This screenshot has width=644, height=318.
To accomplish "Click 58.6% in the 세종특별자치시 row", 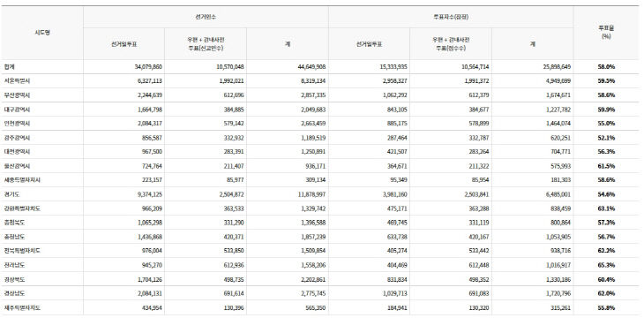I will click(606, 180).
